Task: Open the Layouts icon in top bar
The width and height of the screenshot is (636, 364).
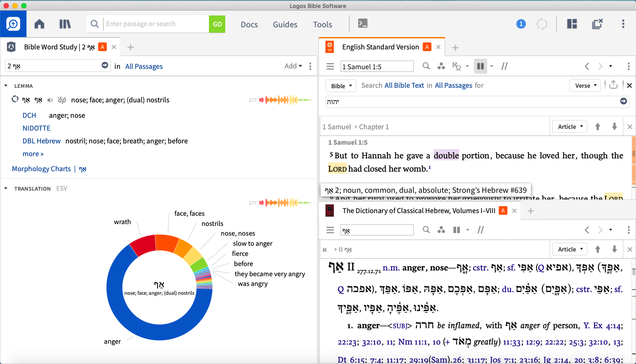Action: pyautogui.click(x=572, y=24)
